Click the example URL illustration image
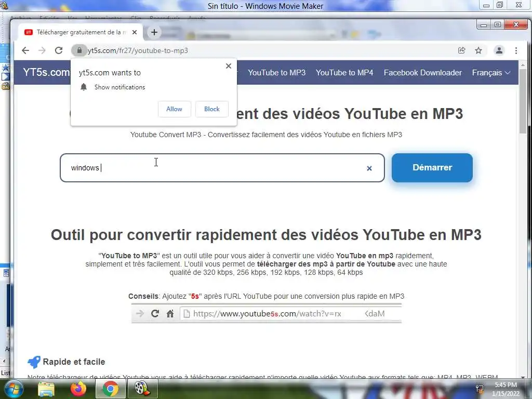Screen dimensions: 532x399 (x=267, y=313)
